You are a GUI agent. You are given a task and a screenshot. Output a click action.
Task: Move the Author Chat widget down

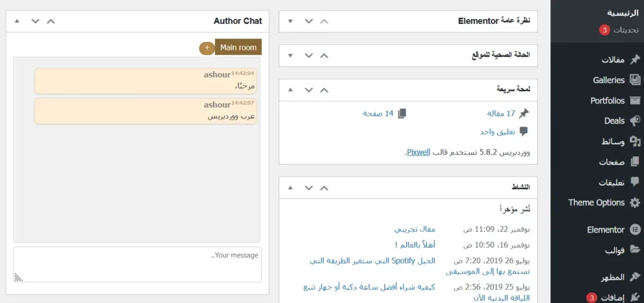35,21
